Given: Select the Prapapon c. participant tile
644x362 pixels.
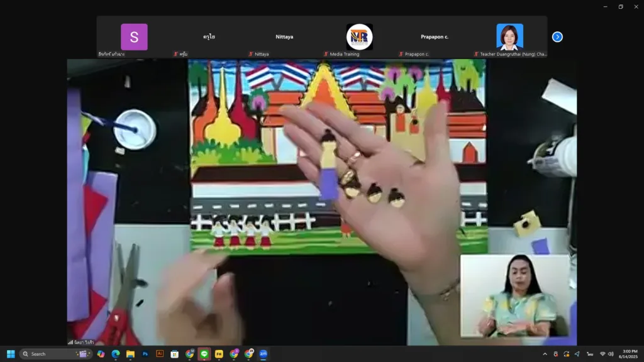Looking at the screenshot, I should point(435,37).
